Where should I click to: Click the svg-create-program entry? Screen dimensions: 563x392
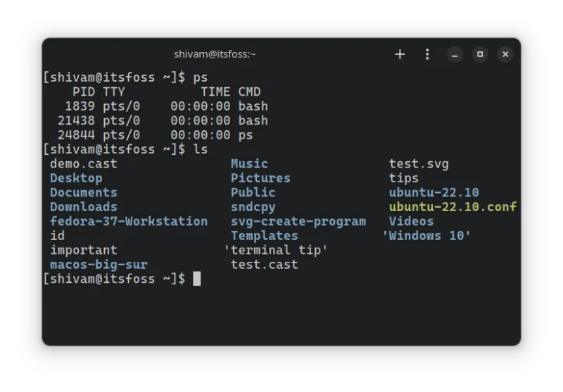coord(298,222)
